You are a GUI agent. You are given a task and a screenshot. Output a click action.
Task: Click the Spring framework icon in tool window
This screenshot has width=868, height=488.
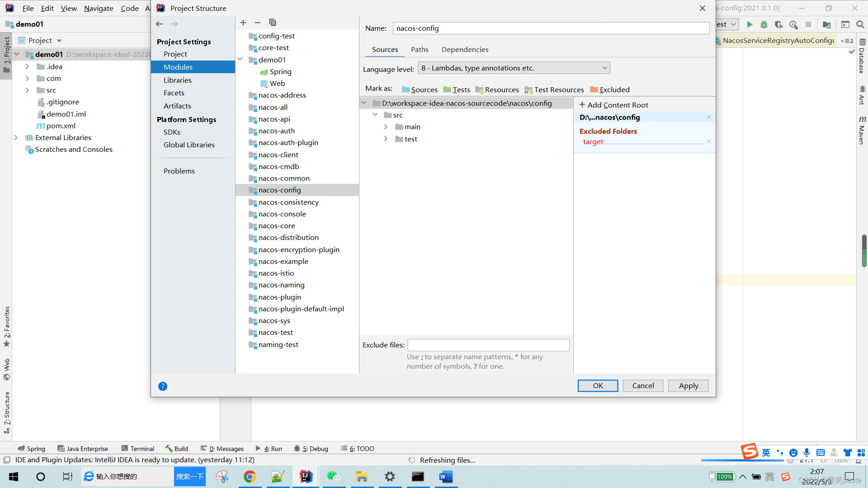[x=21, y=448]
